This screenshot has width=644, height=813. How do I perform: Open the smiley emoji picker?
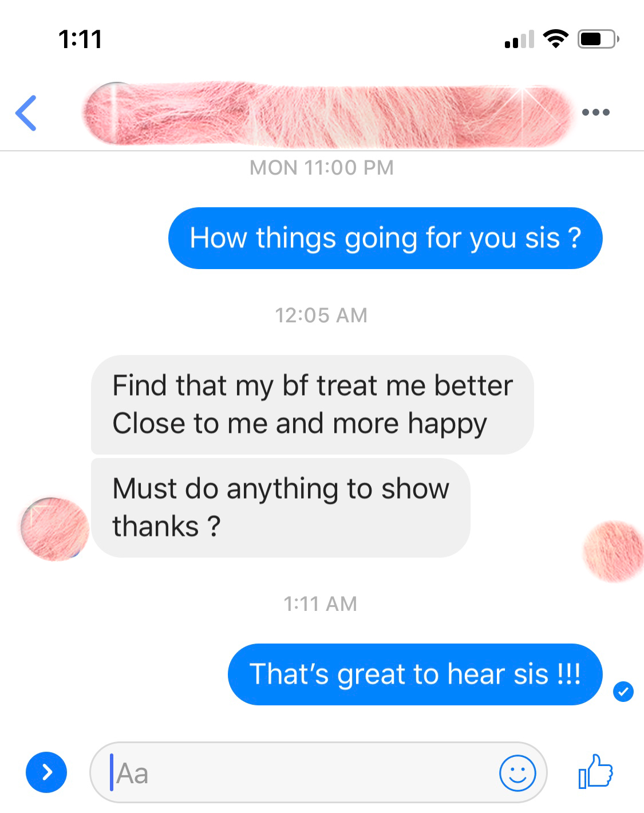click(x=517, y=773)
